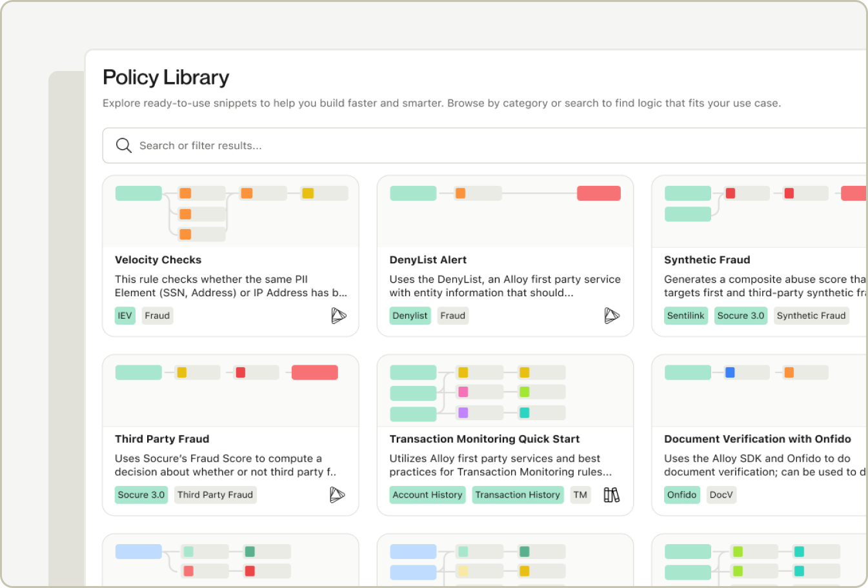This screenshot has height=588, width=868.
Task: Select the Denylist tag on DenyList Alert
Action: pyautogui.click(x=410, y=316)
